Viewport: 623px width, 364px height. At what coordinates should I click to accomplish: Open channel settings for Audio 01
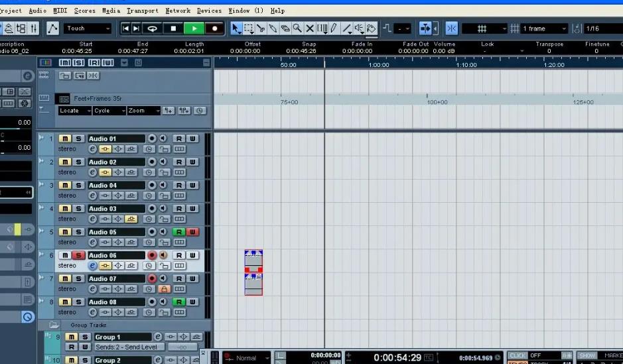click(92, 149)
